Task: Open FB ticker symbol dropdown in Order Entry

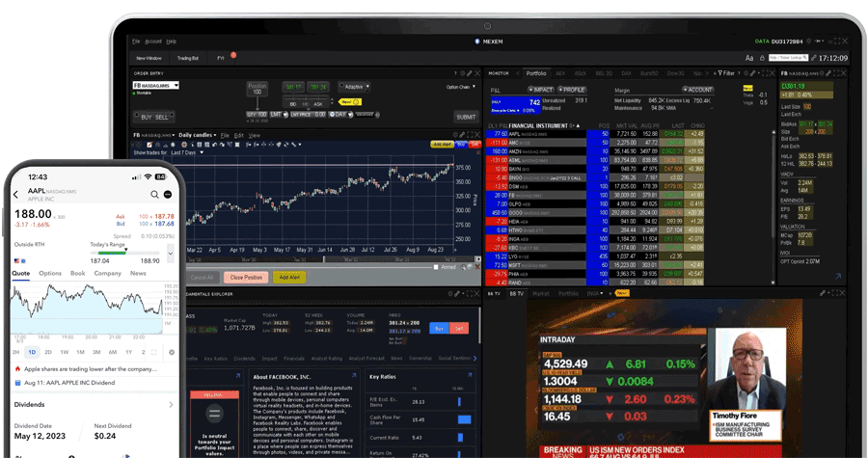Action: coord(155,85)
